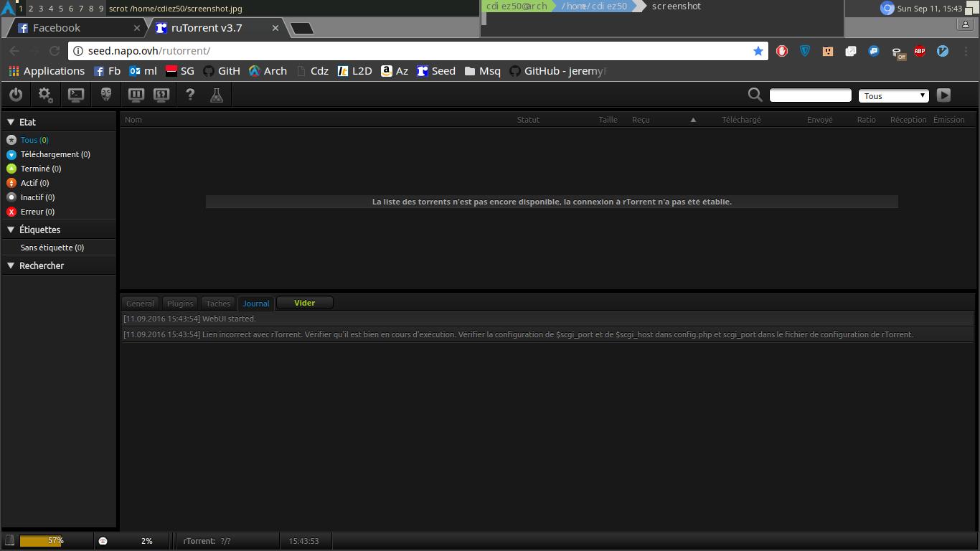
Task: Open the Seed bookmark
Action: [x=436, y=71]
